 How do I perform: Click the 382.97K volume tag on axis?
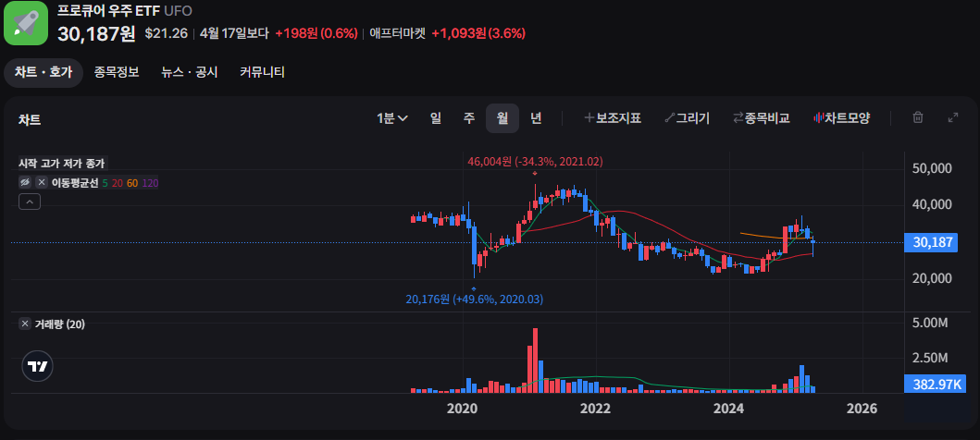pos(936,384)
